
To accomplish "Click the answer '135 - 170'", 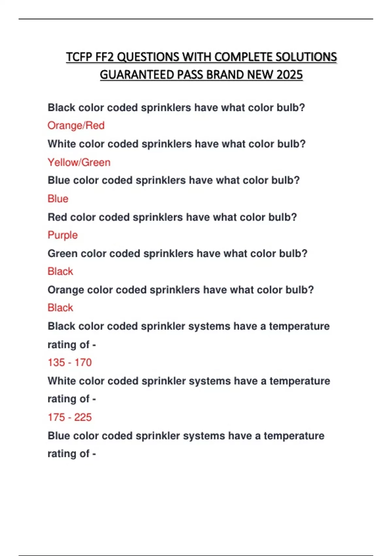I will pos(70,362).
